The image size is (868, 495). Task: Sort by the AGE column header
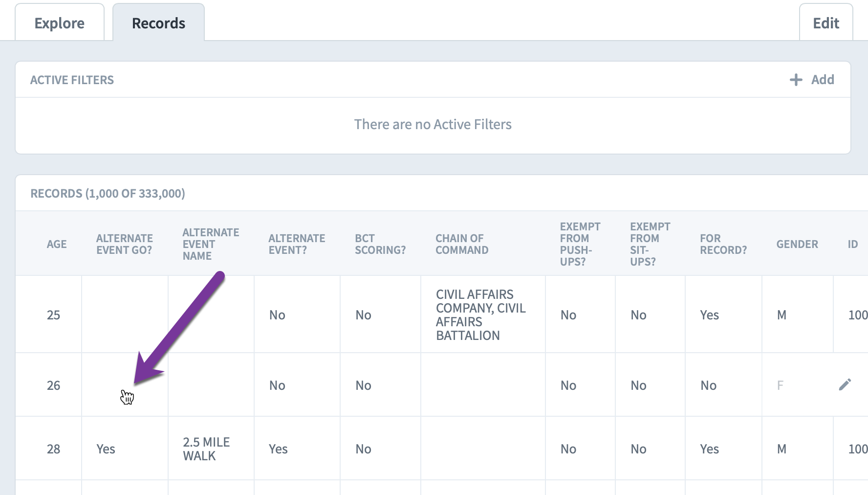(x=57, y=244)
